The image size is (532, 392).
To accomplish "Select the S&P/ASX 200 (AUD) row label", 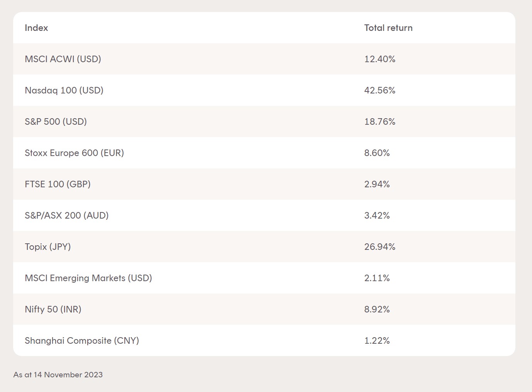I will pyautogui.click(x=66, y=216).
